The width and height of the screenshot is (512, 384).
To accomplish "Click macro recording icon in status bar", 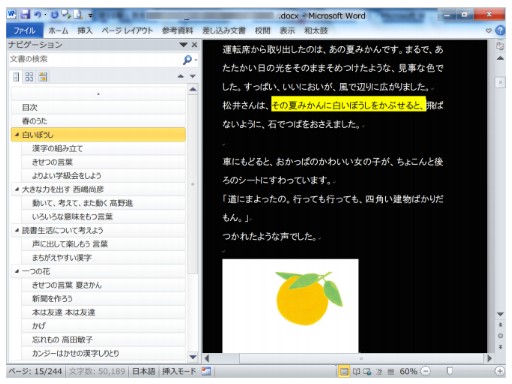I will pyautogui.click(x=206, y=371).
